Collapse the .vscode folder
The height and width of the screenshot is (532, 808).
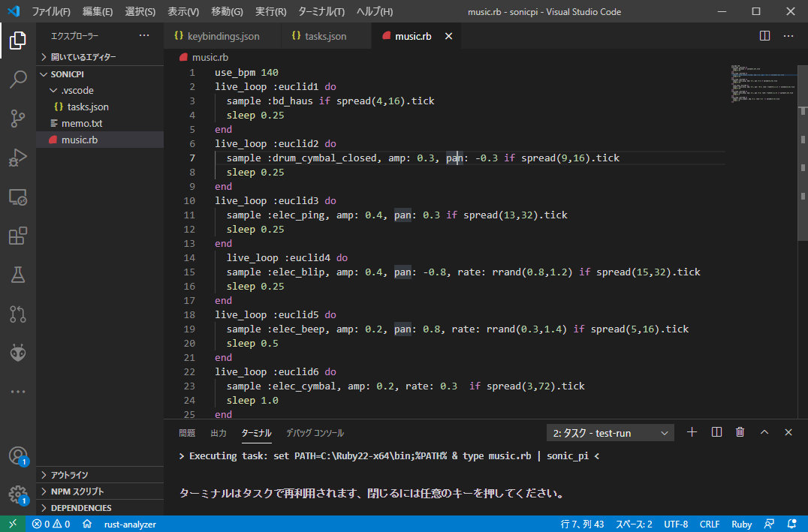[77, 91]
